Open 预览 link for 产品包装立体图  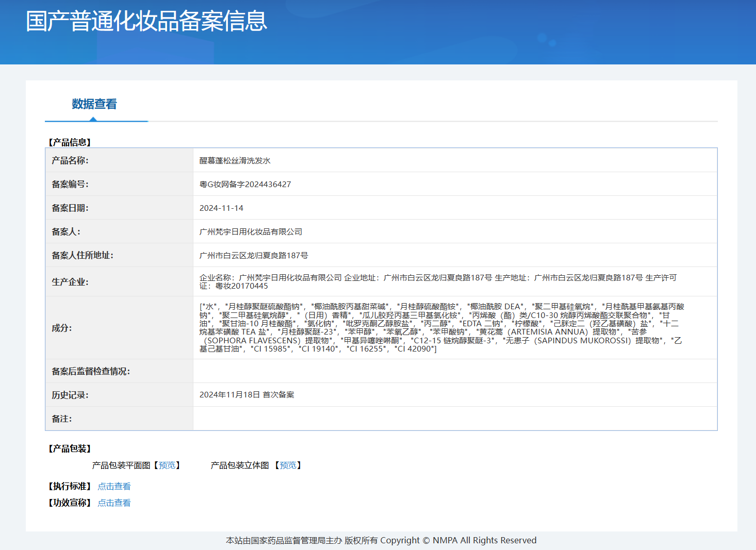[x=288, y=465]
